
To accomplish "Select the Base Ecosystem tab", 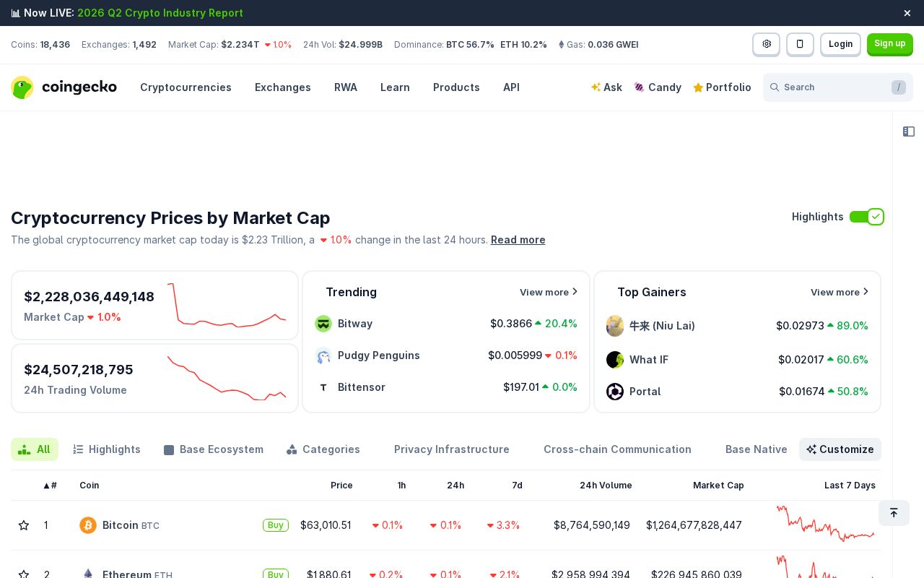I will [214, 449].
